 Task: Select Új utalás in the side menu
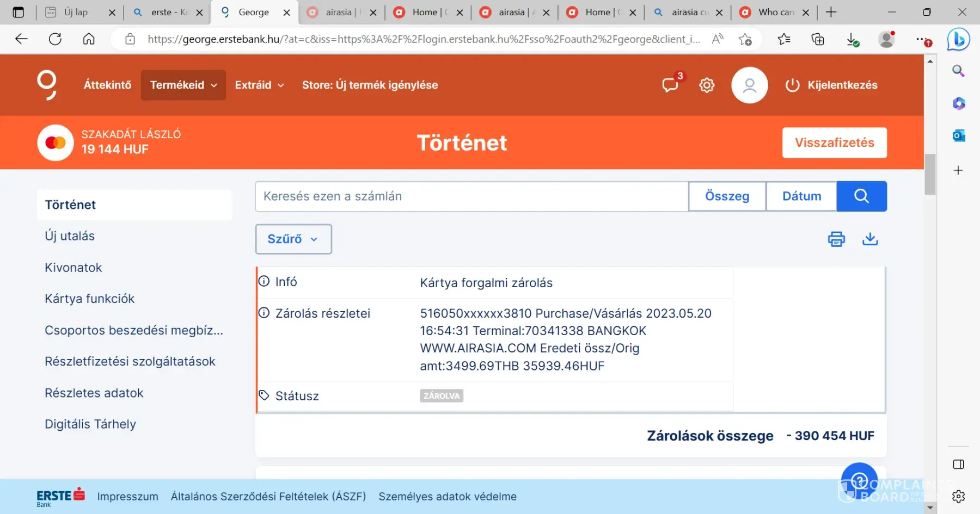[70, 236]
